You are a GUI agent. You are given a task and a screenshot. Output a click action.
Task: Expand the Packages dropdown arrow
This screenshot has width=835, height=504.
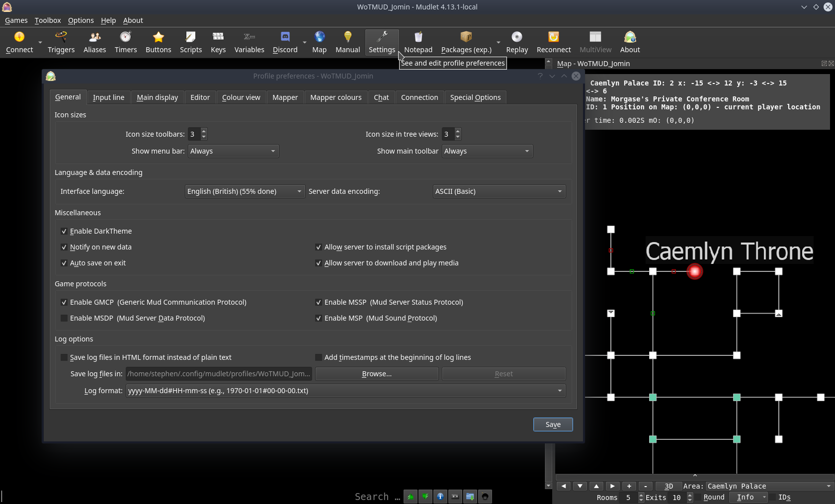point(498,43)
